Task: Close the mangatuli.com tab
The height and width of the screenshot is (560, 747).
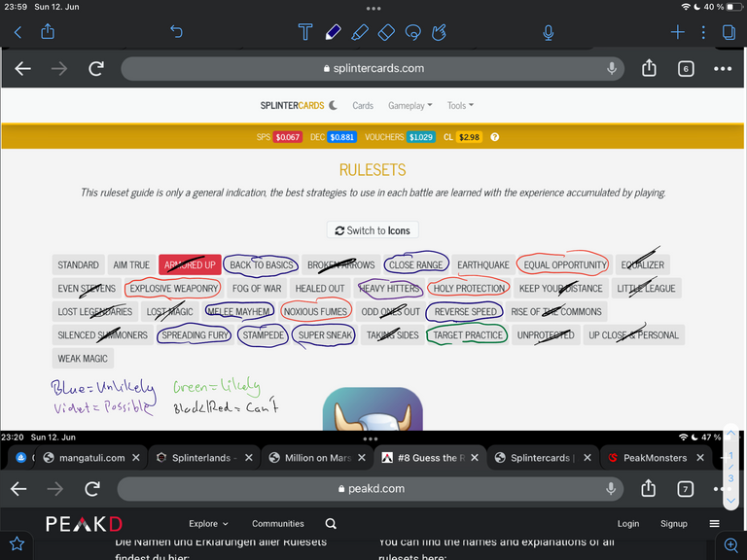Action: 136,458
